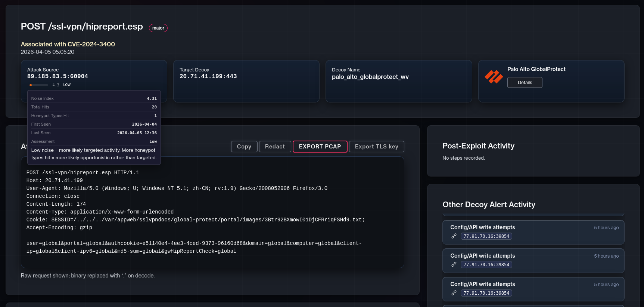The height and width of the screenshot is (307, 644).
Task: Click target decoy address 20.71.41.199:443
Action: pos(208,76)
